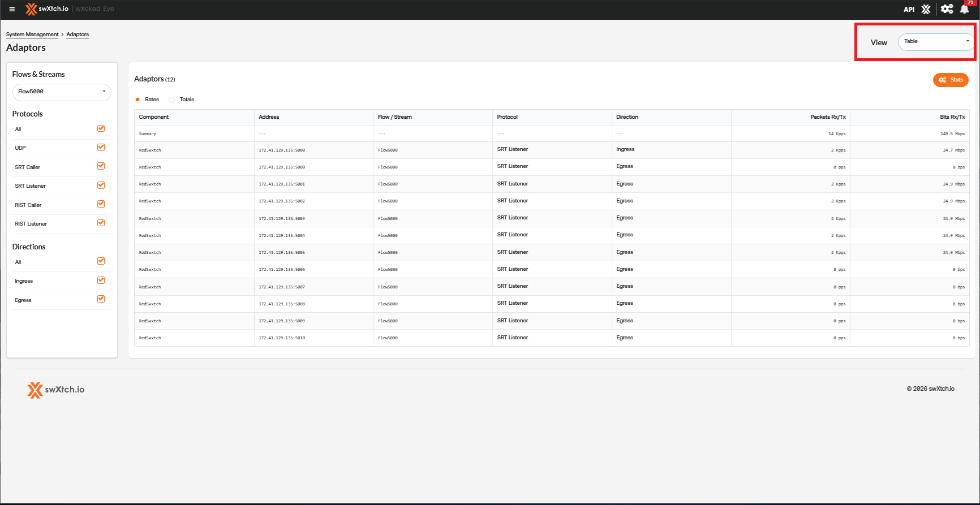Toggle the Ingress direction checkbox

coord(101,280)
